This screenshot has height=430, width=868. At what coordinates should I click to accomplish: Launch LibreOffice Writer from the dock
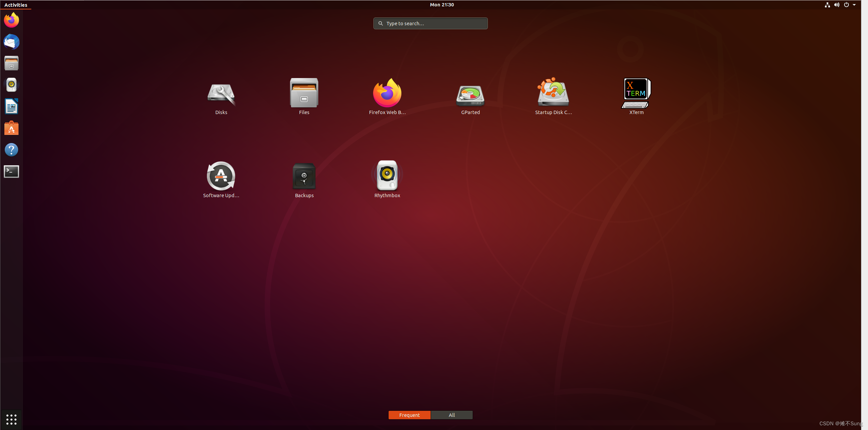(x=11, y=106)
